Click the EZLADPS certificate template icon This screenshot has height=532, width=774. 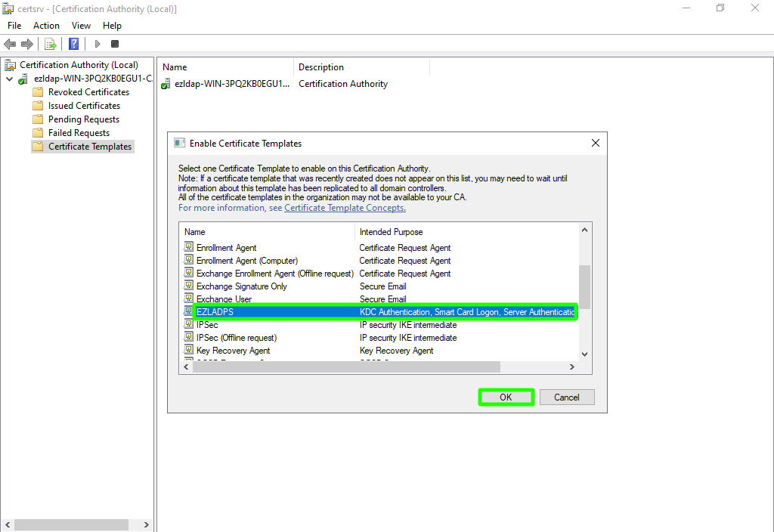189,311
